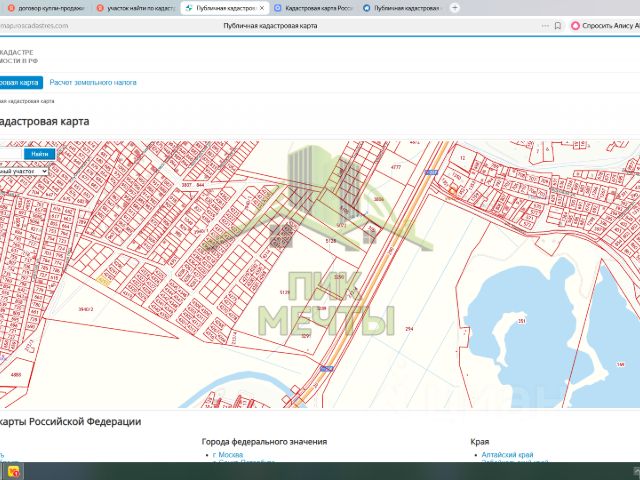Click favicon of the last Публичная кадастровая tab
This screenshot has width=640, height=480.
pyautogui.click(x=367, y=8)
